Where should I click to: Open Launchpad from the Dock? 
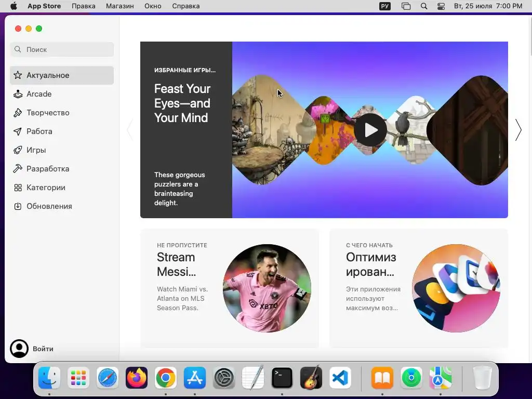[x=78, y=378]
